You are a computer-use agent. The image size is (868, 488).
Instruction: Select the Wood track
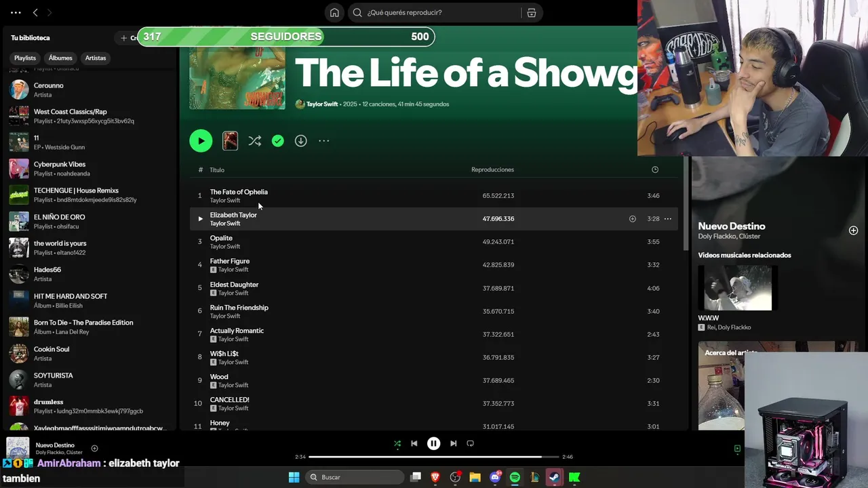pos(434,380)
